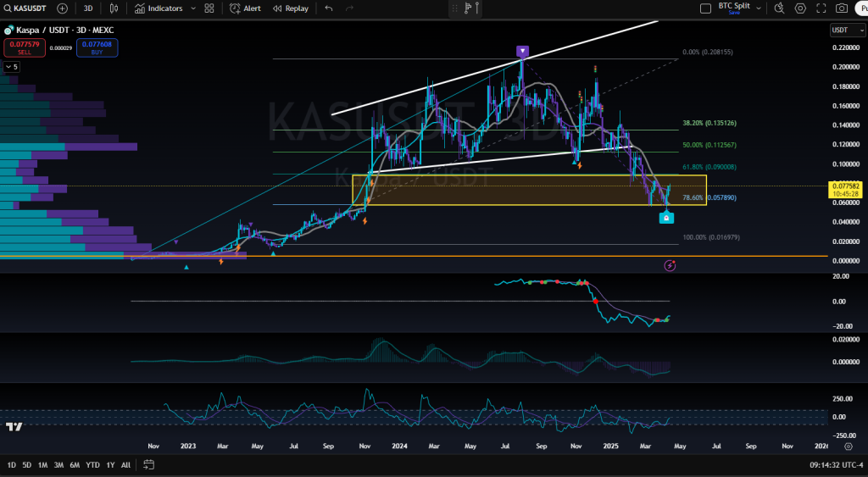
Task: Save the BTC Split layout
Action: coord(734,13)
